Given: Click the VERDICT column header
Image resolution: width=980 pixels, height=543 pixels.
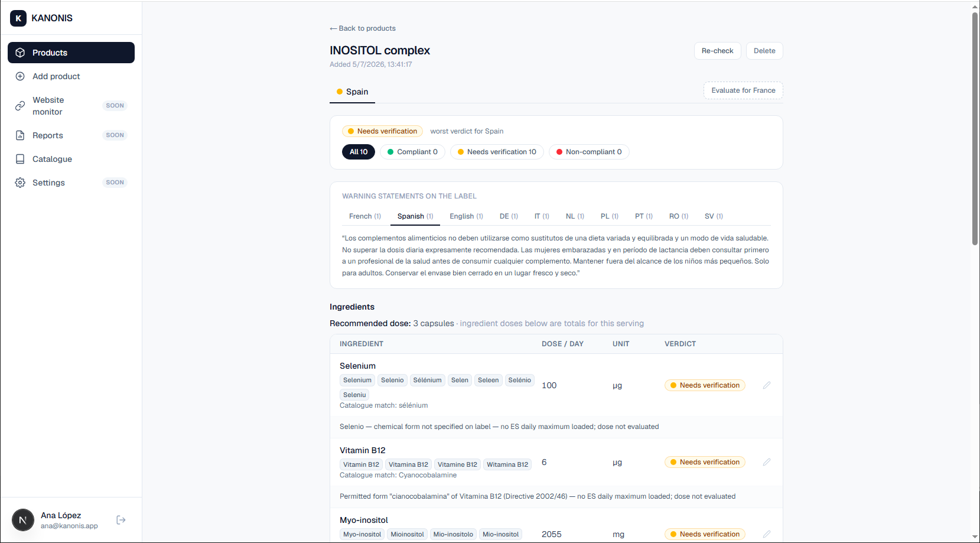Looking at the screenshot, I should (680, 344).
